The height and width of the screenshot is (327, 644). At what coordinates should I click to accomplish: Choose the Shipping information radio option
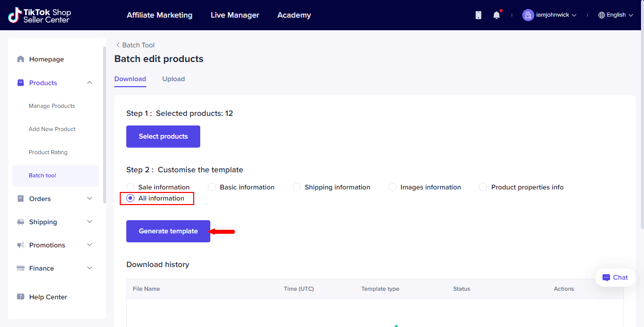(297, 187)
